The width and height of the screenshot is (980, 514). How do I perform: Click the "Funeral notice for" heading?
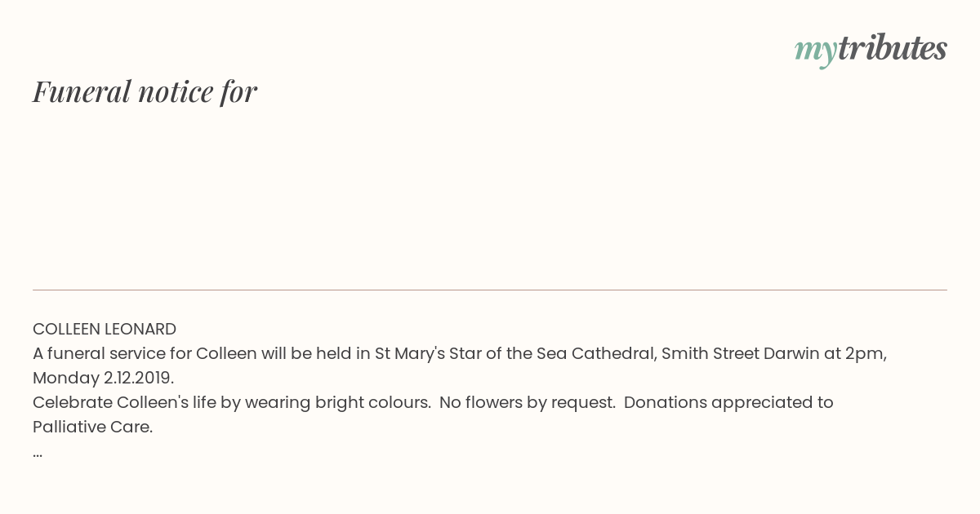tap(145, 91)
